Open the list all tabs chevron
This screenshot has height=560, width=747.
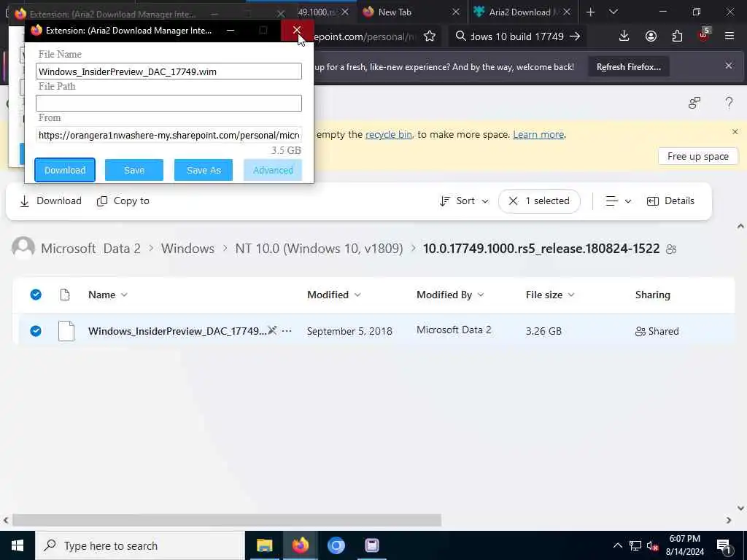coord(613,12)
